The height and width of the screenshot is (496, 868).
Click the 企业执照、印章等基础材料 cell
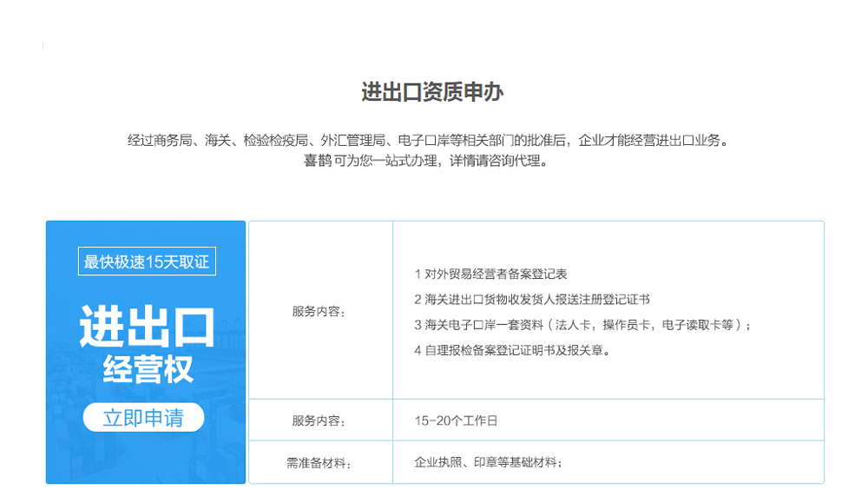(x=488, y=462)
